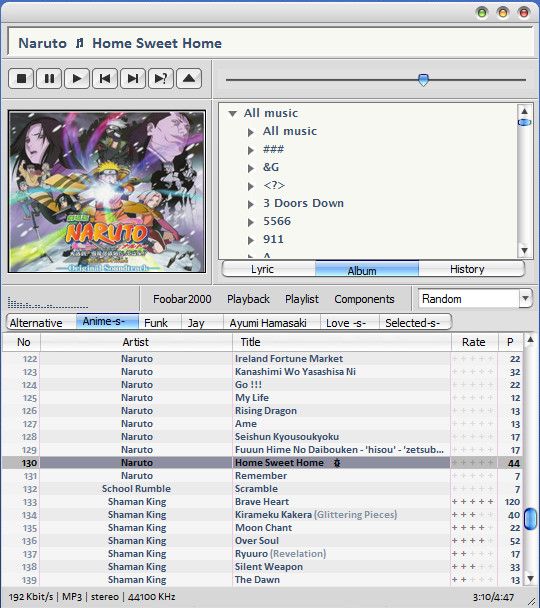Expand the nested All music node
540x608 pixels.
click(x=251, y=133)
